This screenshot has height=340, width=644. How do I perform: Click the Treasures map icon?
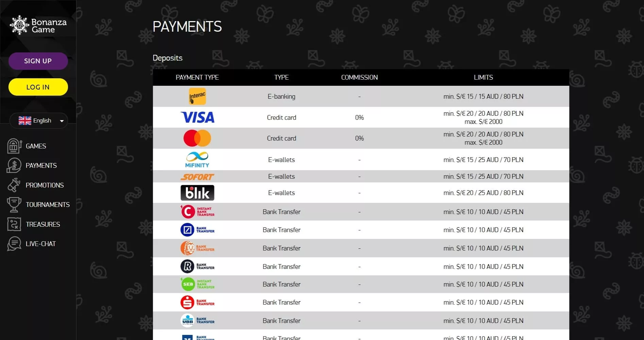tap(14, 224)
